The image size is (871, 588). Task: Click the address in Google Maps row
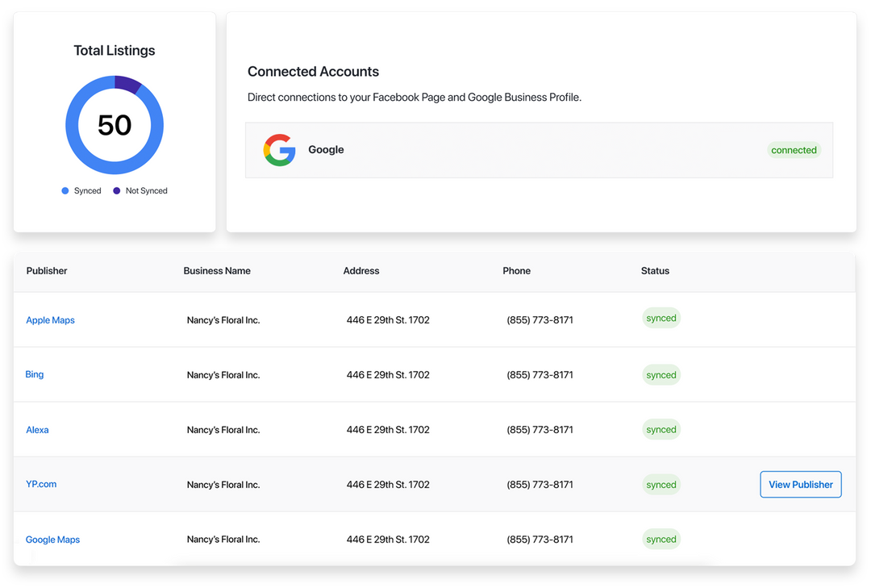coord(388,539)
